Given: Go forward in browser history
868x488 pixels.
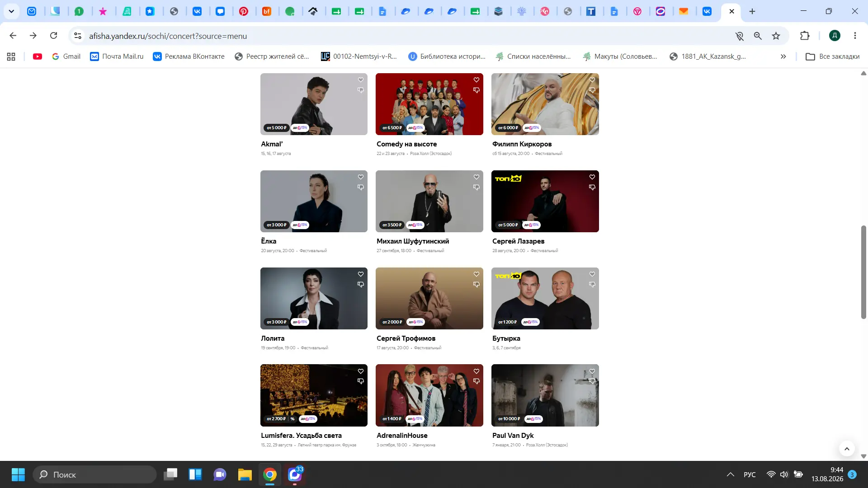Looking at the screenshot, I should point(33,36).
